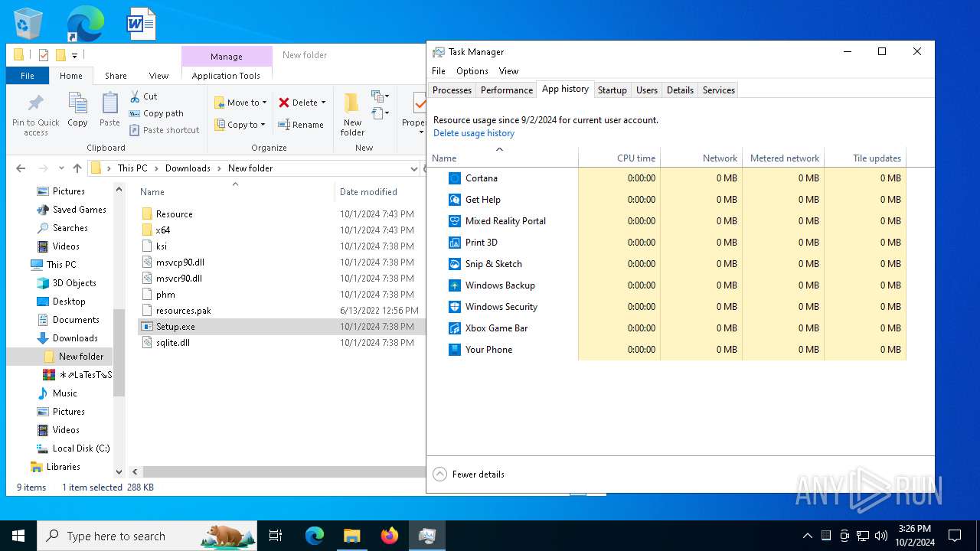Open the View tab in File Explorer
Viewport: 980px width, 551px height.
tap(158, 76)
